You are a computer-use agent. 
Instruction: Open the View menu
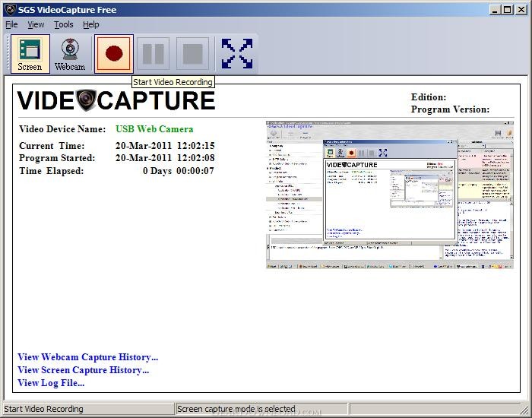36,24
